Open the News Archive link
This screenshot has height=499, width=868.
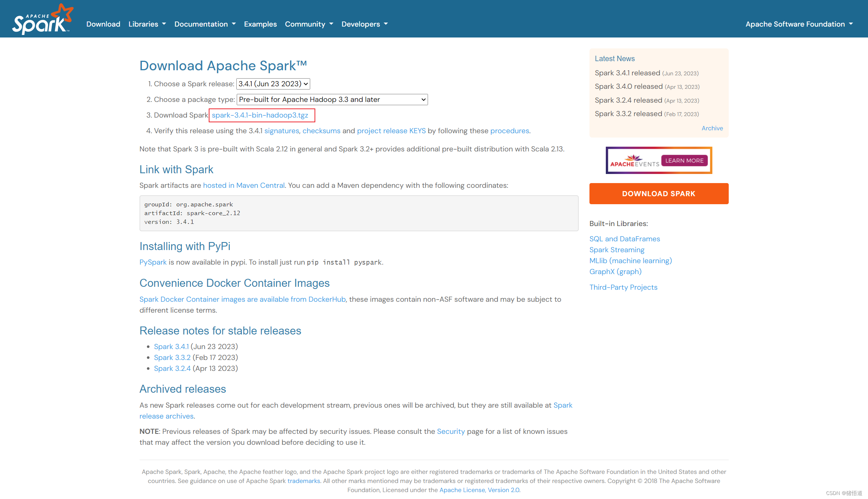712,128
